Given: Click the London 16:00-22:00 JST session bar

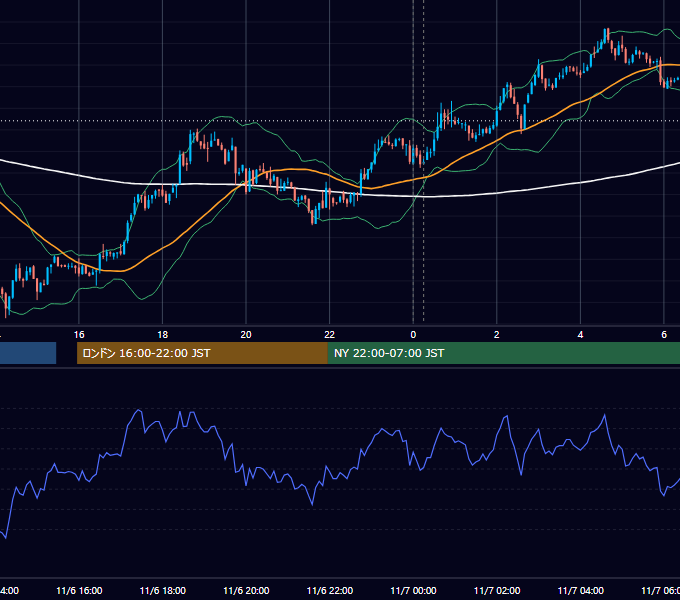Looking at the screenshot, I should (202, 353).
